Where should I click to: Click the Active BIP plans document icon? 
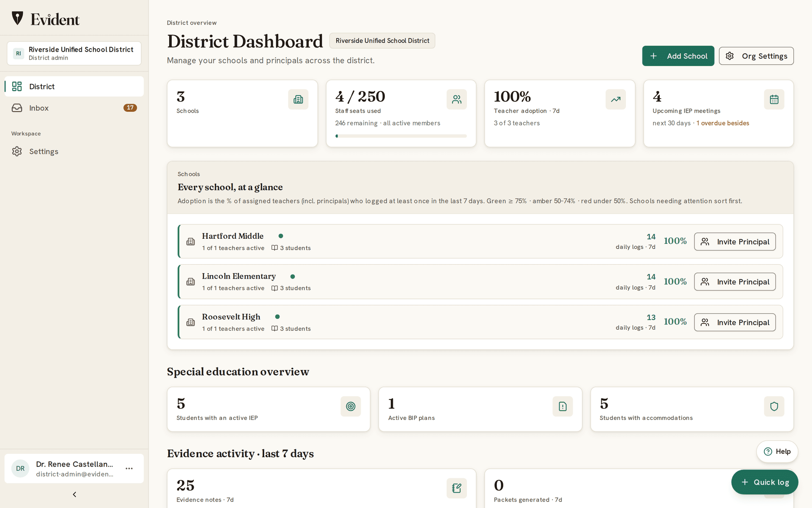point(562,406)
